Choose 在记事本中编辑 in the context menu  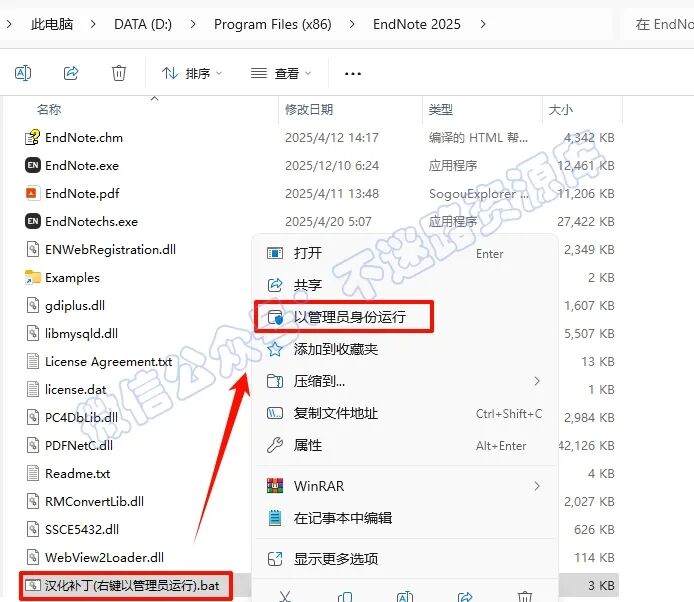(405, 518)
